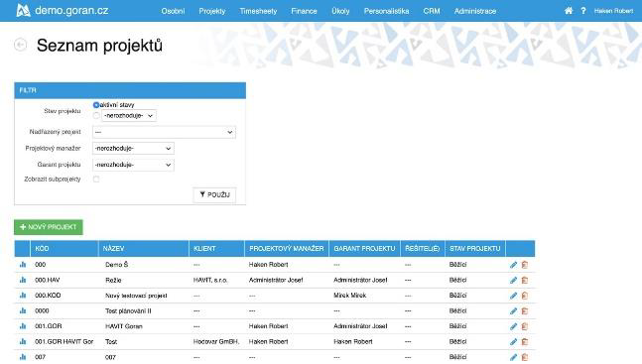Select the 'aktivní stavy' radio button
Screen dimensions: 642x364
(96, 105)
